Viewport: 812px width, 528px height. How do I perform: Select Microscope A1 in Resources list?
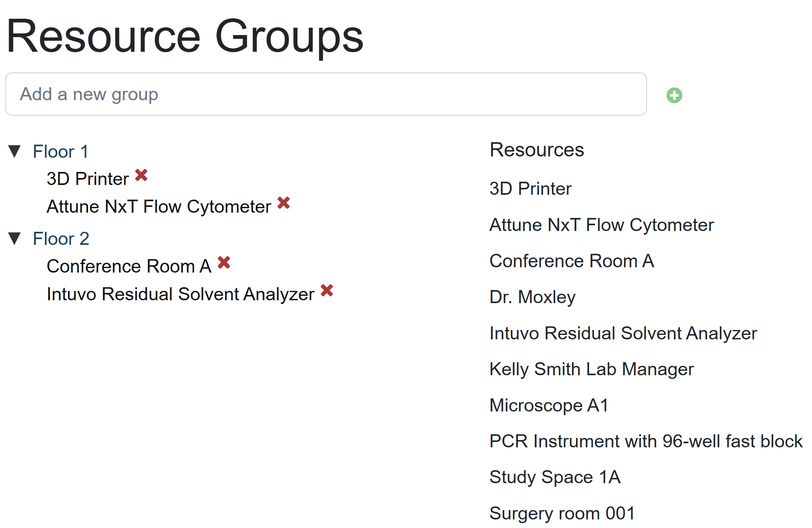point(549,405)
